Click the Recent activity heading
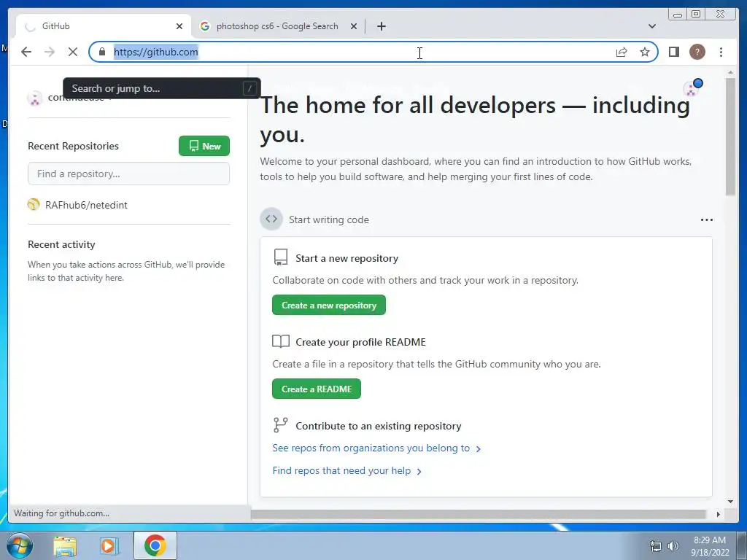 pos(61,244)
